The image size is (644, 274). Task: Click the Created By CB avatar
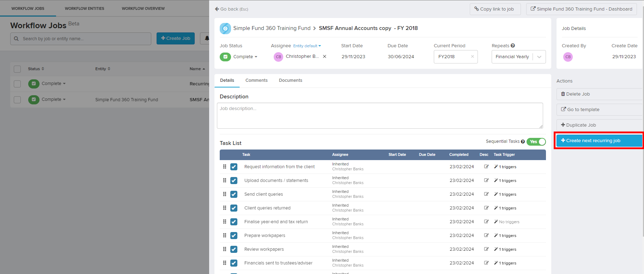pos(568,57)
